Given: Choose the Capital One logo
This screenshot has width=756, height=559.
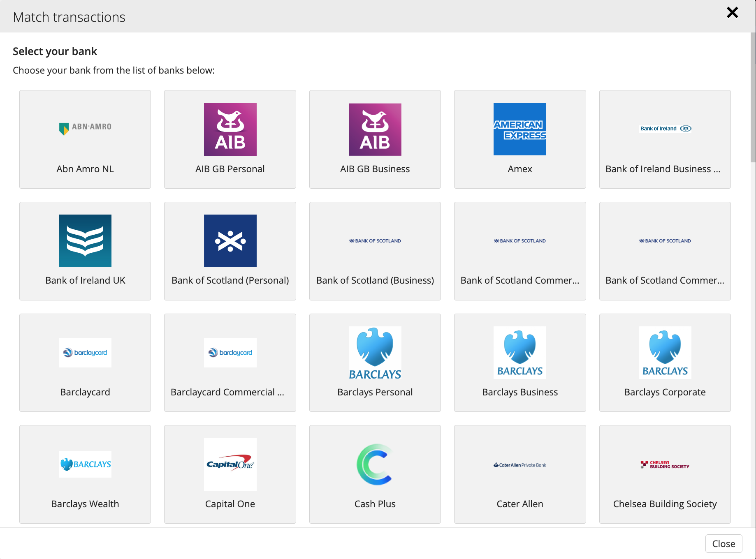Looking at the screenshot, I should tap(230, 464).
